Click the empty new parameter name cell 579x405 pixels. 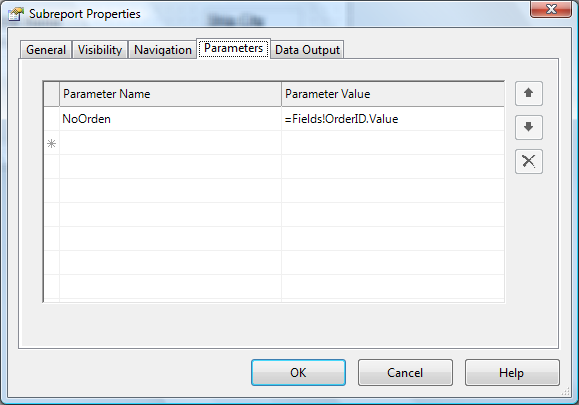(171, 143)
